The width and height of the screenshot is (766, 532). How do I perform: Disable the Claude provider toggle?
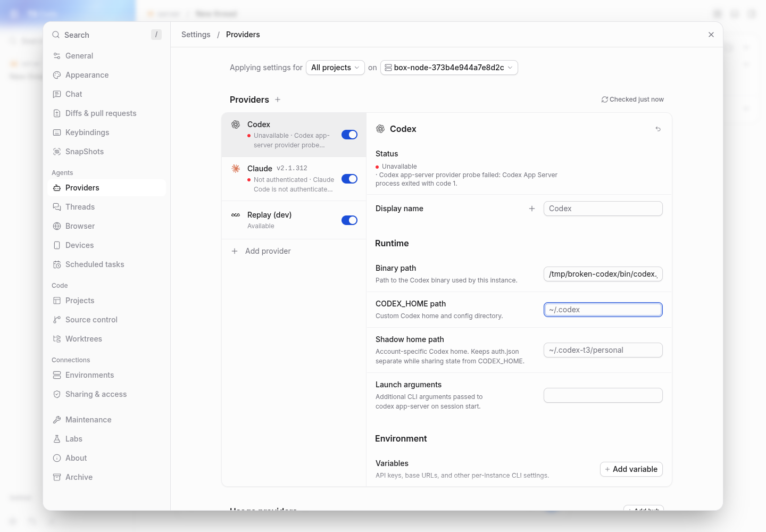pyautogui.click(x=349, y=179)
